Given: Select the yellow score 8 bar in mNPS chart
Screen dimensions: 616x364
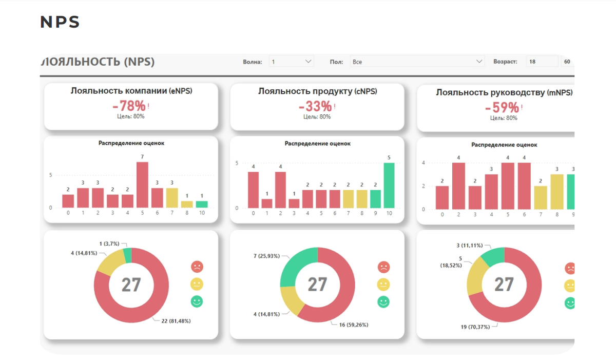Looking at the screenshot, I should pyautogui.click(x=557, y=191).
